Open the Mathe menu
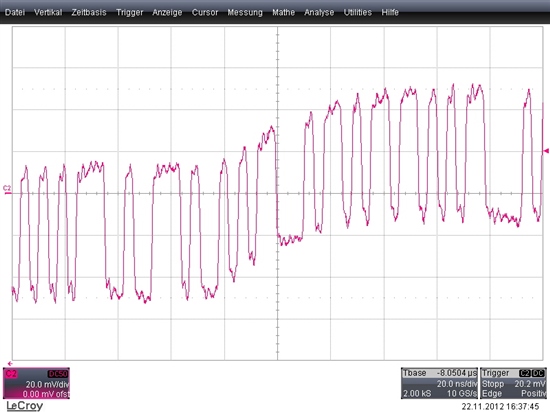This screenshot has height=412, width=550. tap(283, 12)
